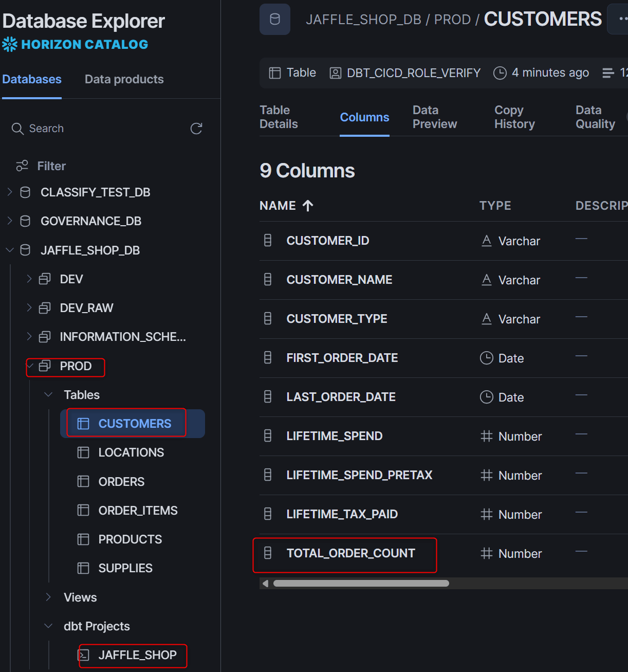
Task: Expand the DEV schema
Action: pos(29,279)
